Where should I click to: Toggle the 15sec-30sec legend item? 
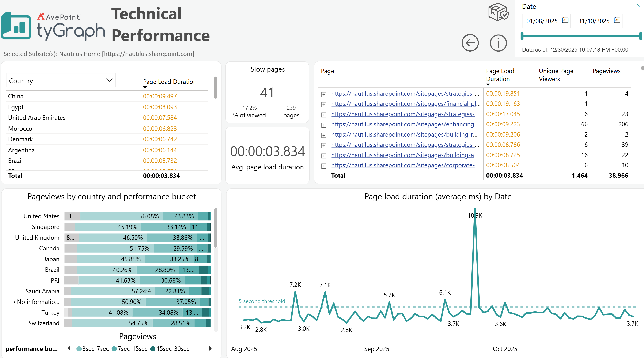pos(170,348)
